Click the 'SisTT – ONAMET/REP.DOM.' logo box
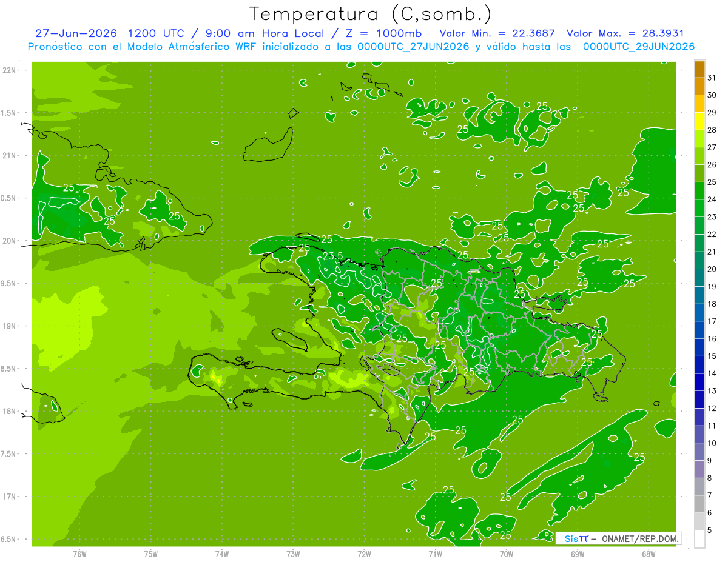Viewport: 728px width, 562px height. point(619,538)
